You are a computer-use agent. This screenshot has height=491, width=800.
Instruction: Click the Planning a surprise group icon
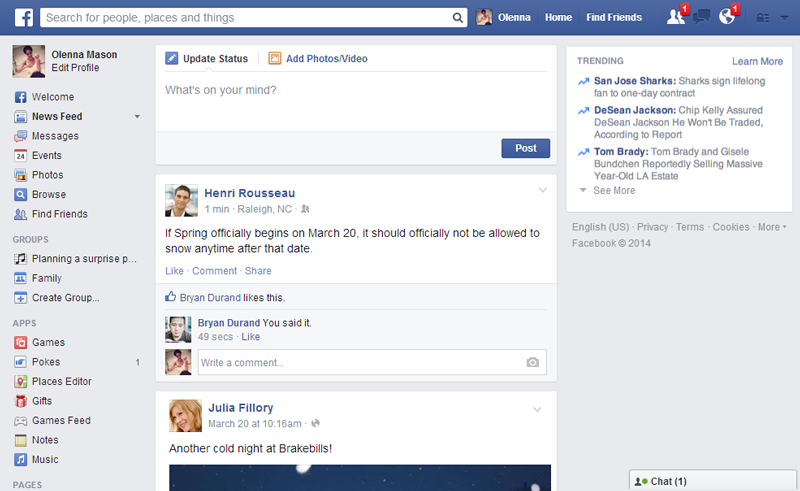(20, 259)
